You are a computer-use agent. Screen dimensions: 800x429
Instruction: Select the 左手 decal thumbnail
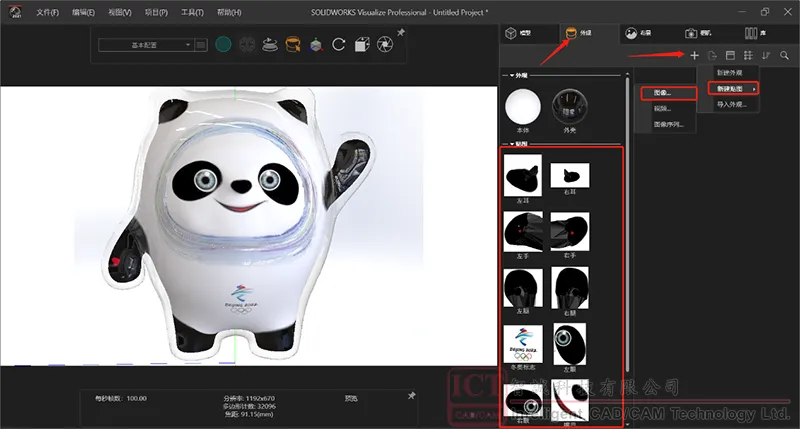523,232
